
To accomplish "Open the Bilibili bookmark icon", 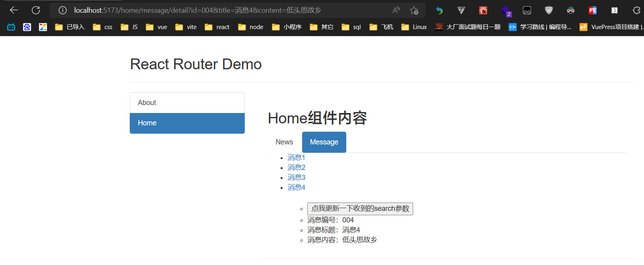I will [11, 27].
